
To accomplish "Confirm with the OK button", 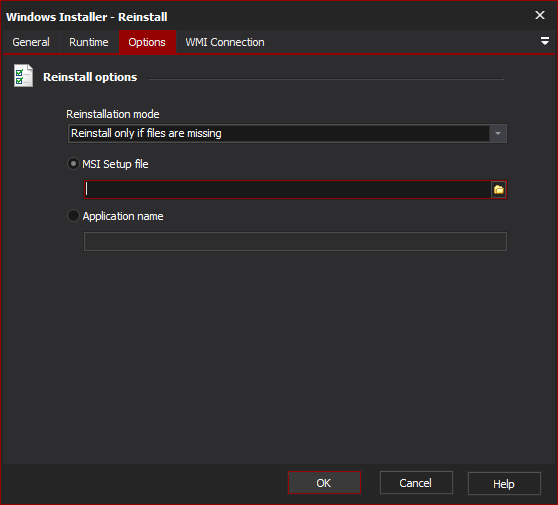I will (x=324, y=483).
